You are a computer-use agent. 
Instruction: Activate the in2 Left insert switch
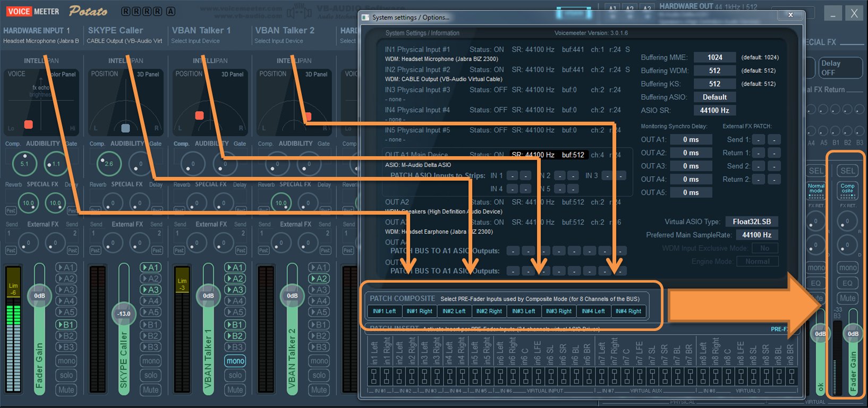coord(399,377)
